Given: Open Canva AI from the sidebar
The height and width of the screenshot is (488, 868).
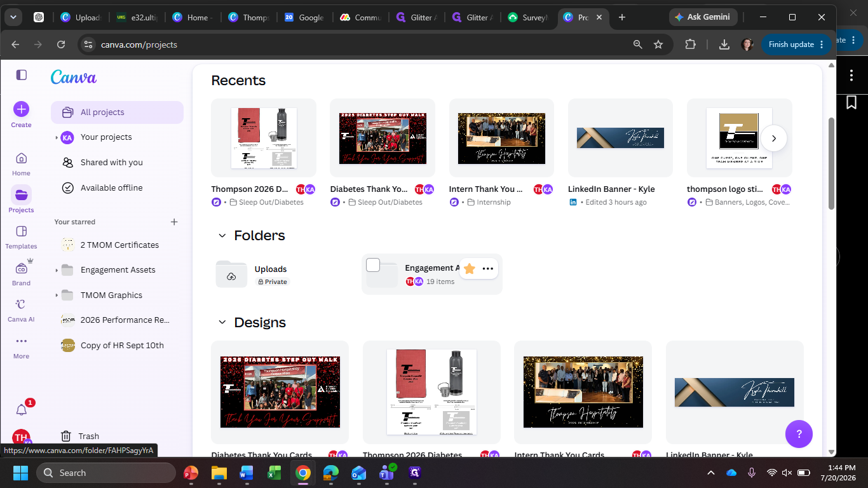Looking at the screenshot, I should tap(21, 304).
